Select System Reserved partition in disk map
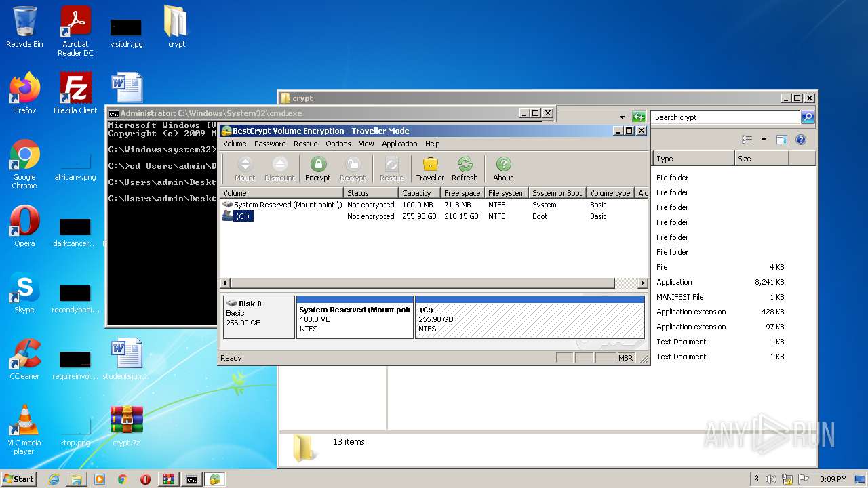This screenshot has width=868, height=488. click(355, 317)
